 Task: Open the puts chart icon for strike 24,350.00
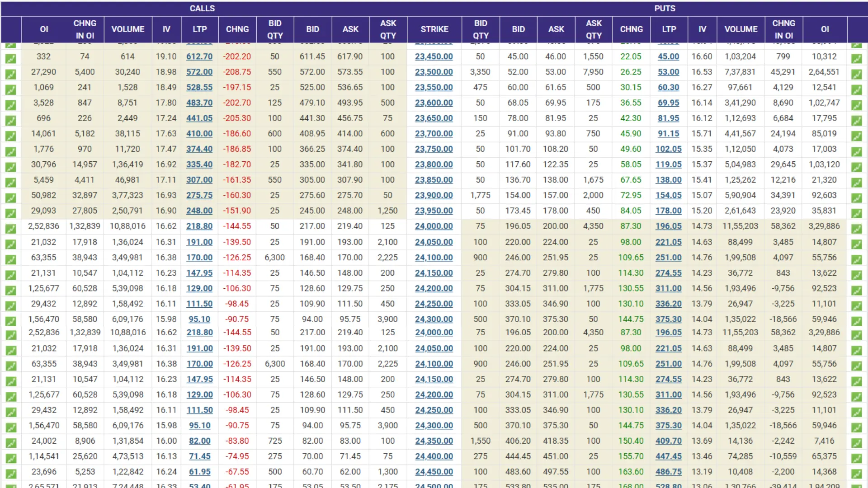[856, 443]
